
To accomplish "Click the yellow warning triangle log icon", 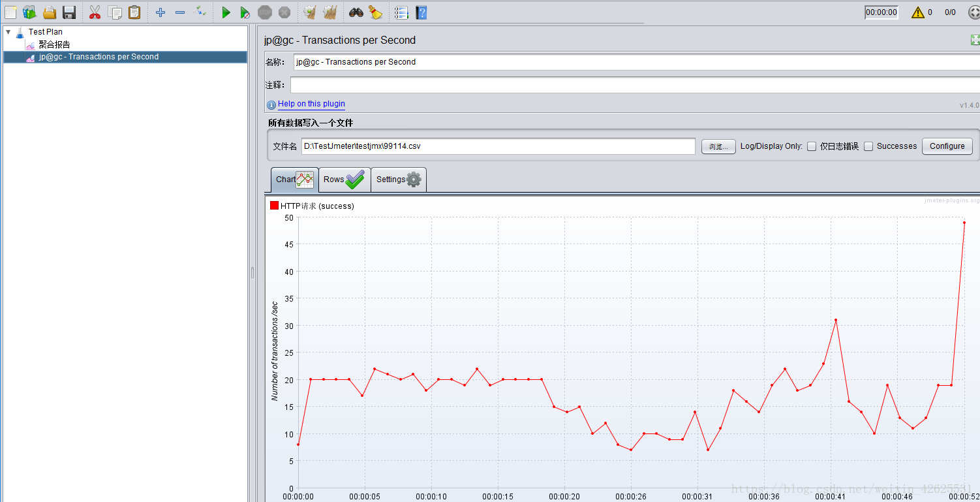I will (918, 12).
